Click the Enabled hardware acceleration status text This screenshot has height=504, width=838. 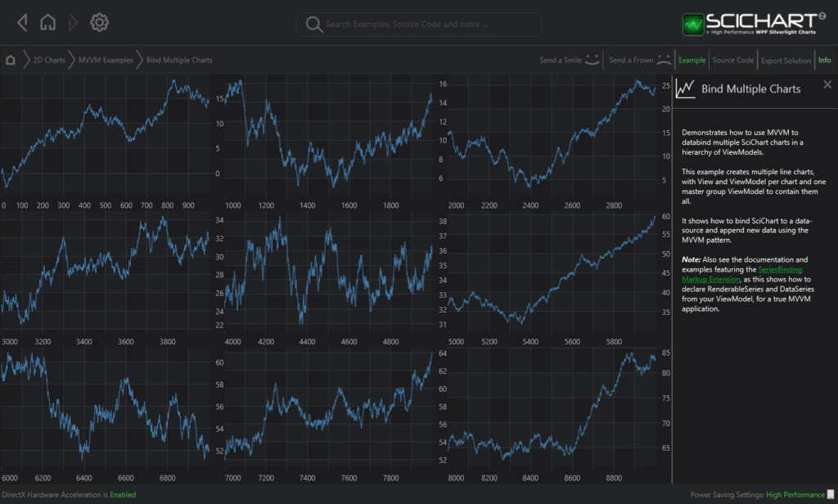123,495
